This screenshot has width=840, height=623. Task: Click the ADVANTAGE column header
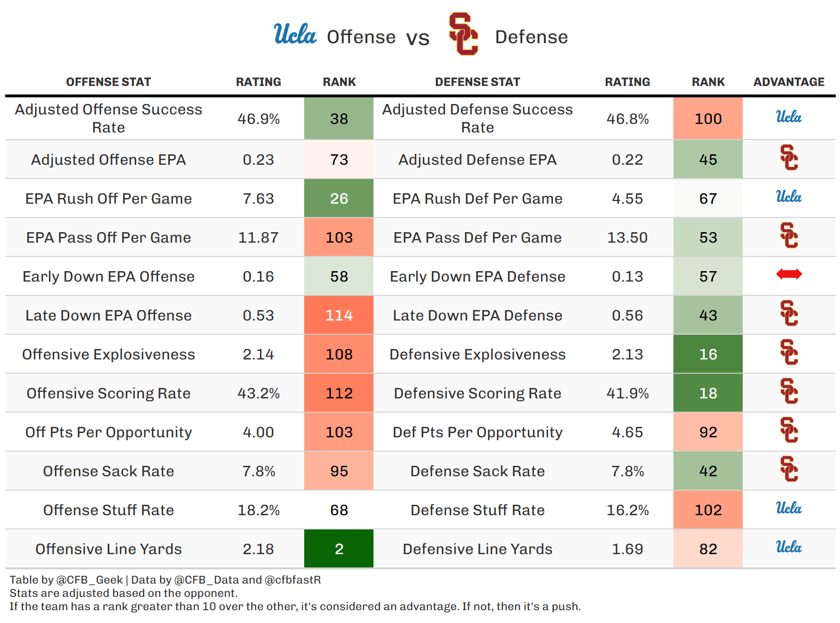(788, 82)
